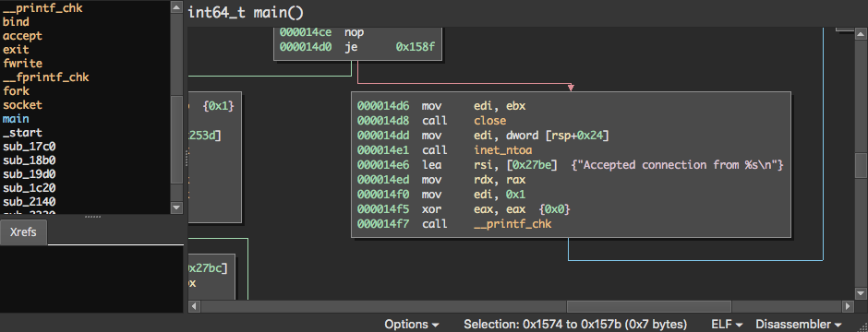
Task: Select _start in the function list
Action: tap(22, 133)
